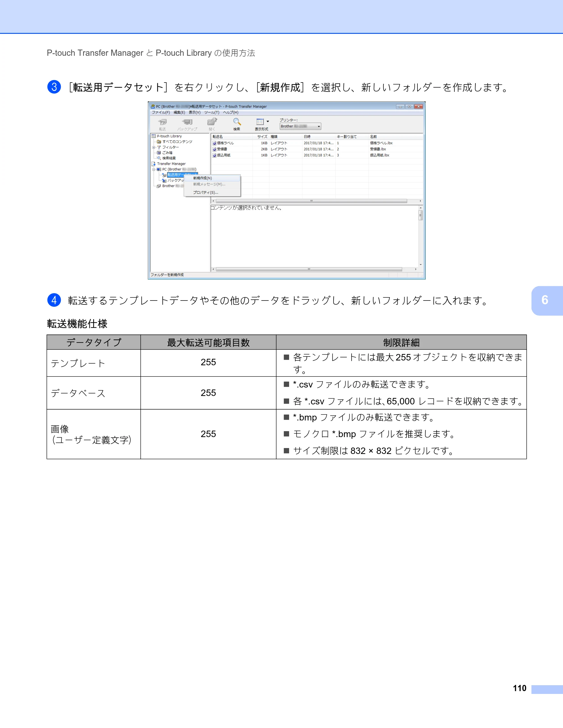Click the 検索 (Search) magnifier icon
The image size is (563, 728).
click(x=237, y=122)
